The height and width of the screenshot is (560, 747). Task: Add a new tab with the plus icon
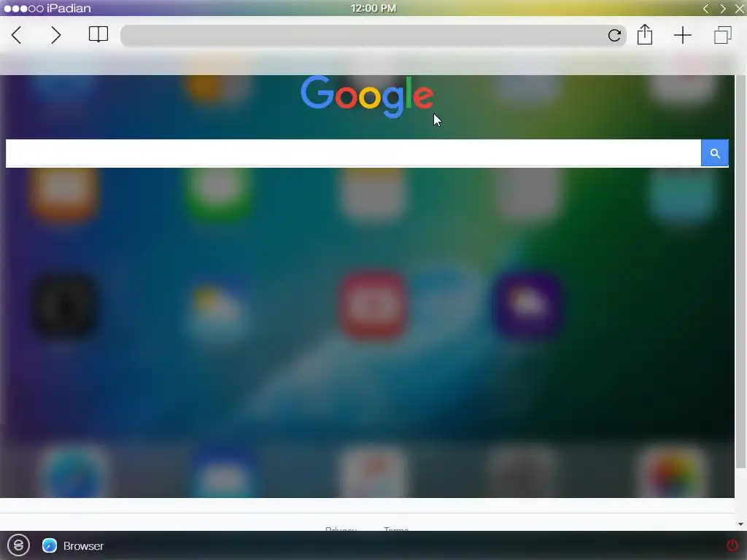click(x=683, y=35)
